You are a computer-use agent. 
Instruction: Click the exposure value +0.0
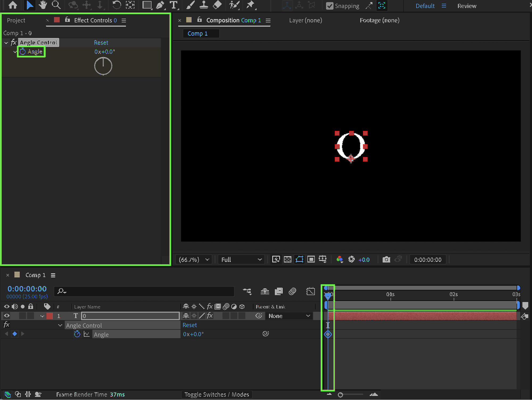pos(364,260)
